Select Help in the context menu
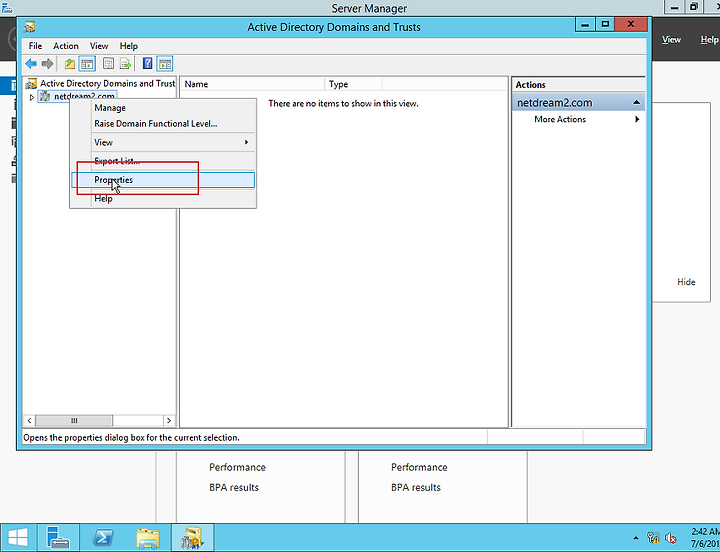This screenshot has height=552, width=720. [163, 199]
